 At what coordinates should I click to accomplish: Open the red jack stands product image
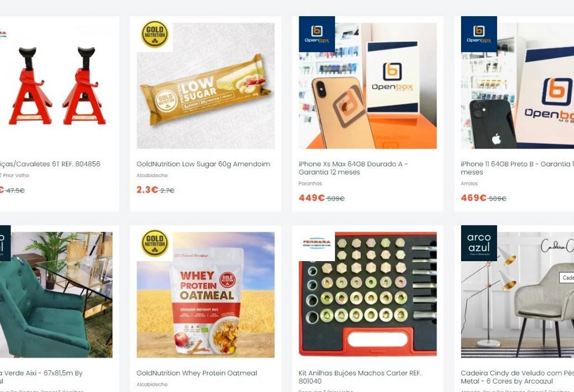(x=56, y=86)
